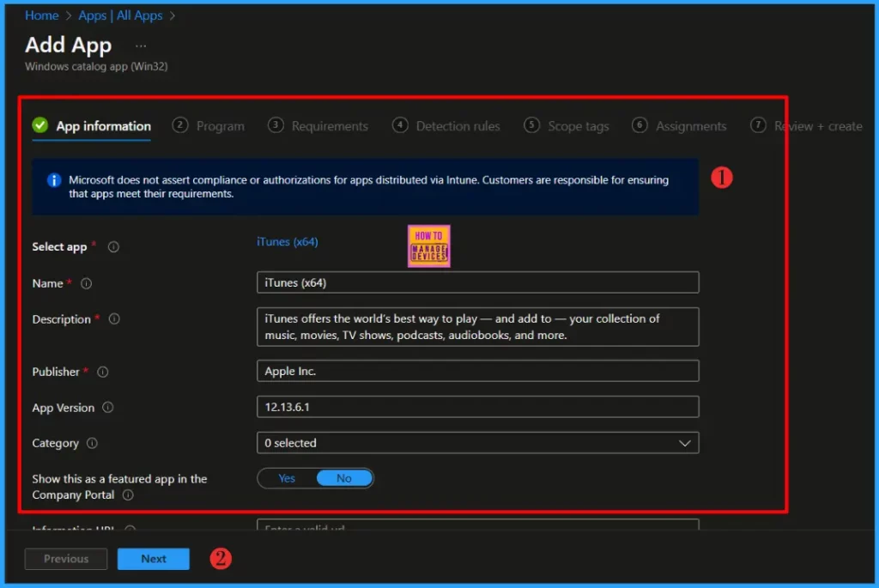Click the info icon next to Select app
The width and height of the screenshot is (879, 588).
[113, 246]
